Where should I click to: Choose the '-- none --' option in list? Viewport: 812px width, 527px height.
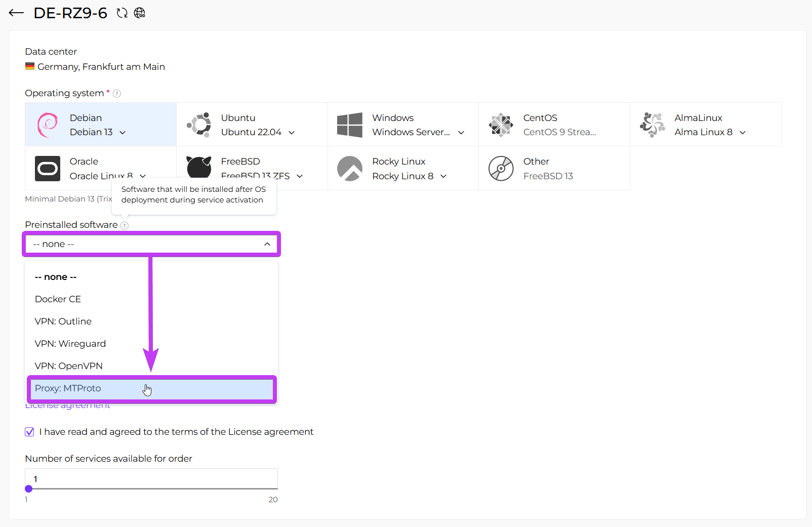click(151, 277)
